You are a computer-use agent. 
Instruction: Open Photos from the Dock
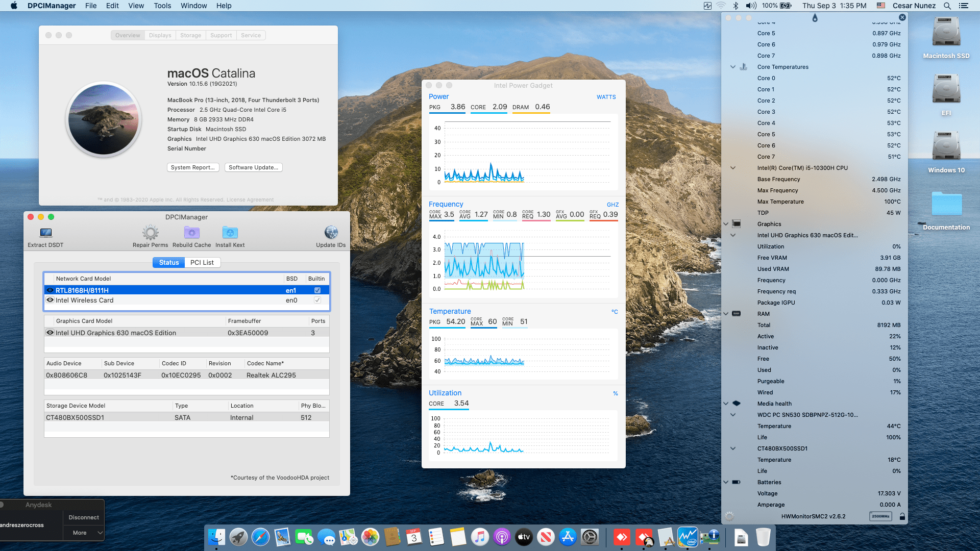(370, 537)
